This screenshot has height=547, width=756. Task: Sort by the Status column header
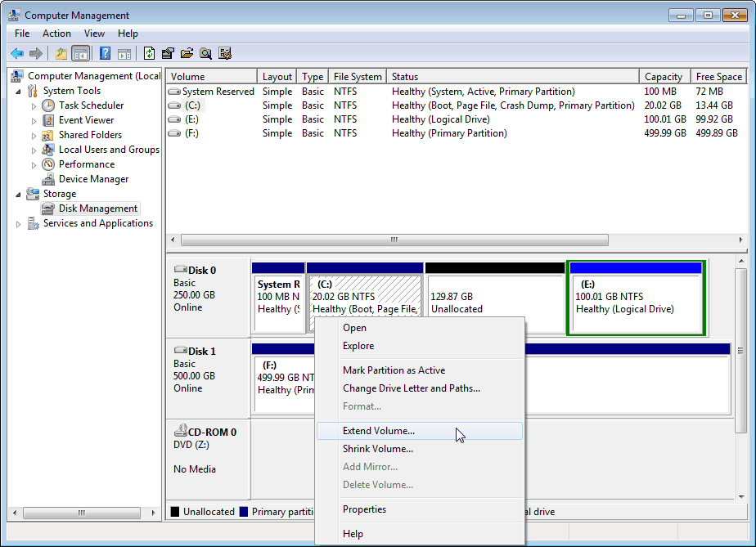pos(513,77)
